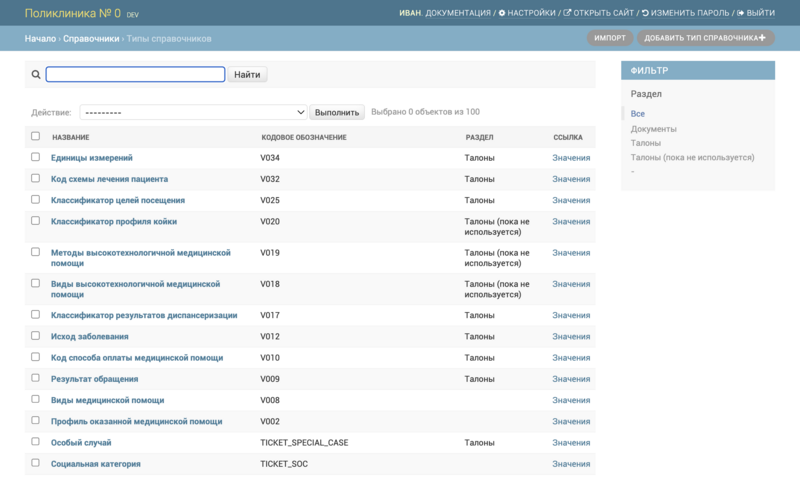Open Значения link for V012 row
This screenshot has height=480, width=800.
571,336
